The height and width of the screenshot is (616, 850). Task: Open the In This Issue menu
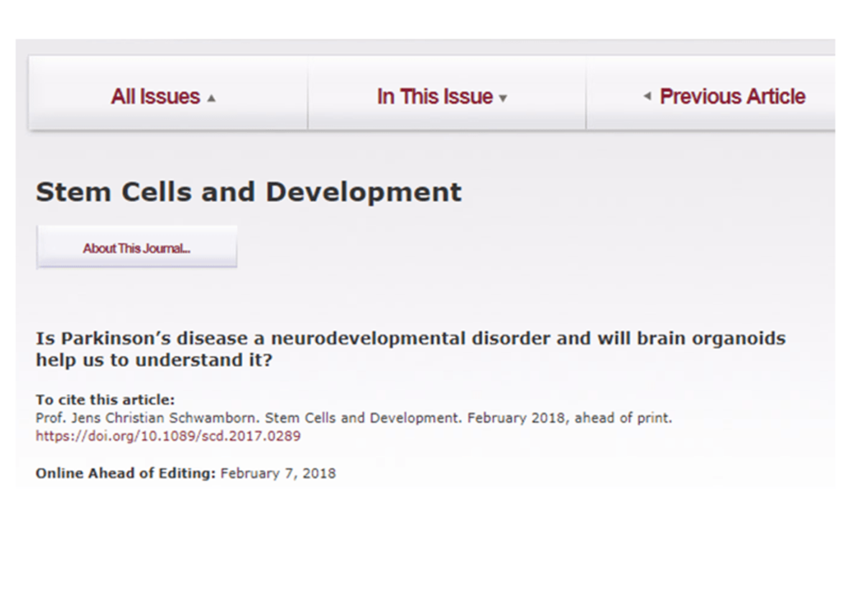(435, 97)
